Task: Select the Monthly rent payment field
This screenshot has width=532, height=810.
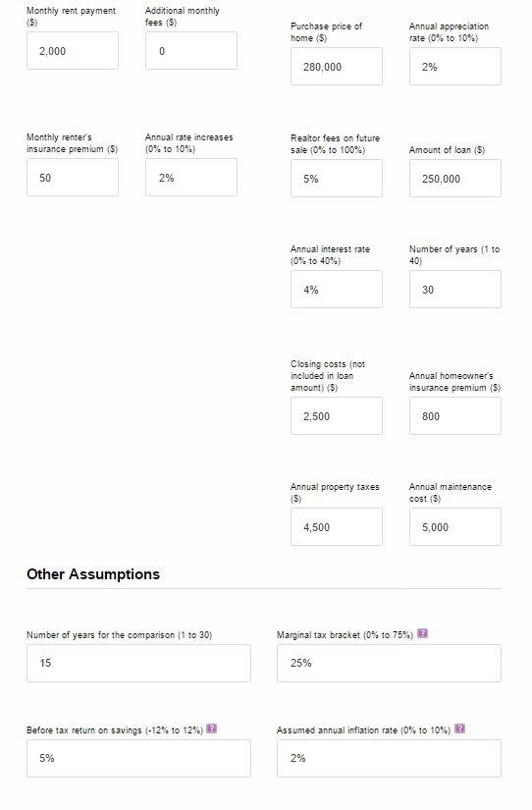Action: (73, 51)
